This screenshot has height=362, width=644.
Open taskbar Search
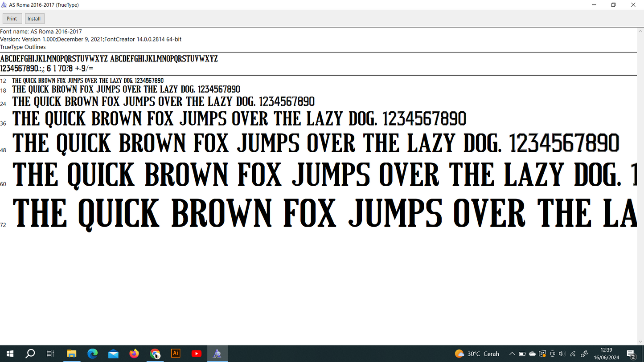(30, 354)
